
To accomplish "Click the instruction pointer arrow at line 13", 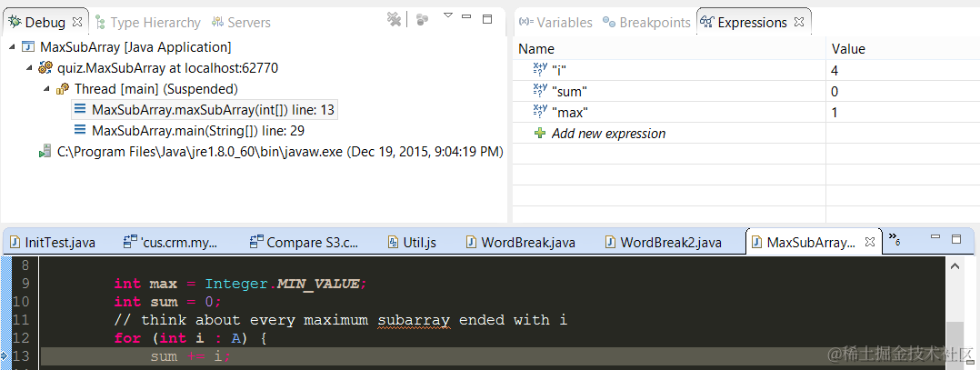I will (5, 355).
